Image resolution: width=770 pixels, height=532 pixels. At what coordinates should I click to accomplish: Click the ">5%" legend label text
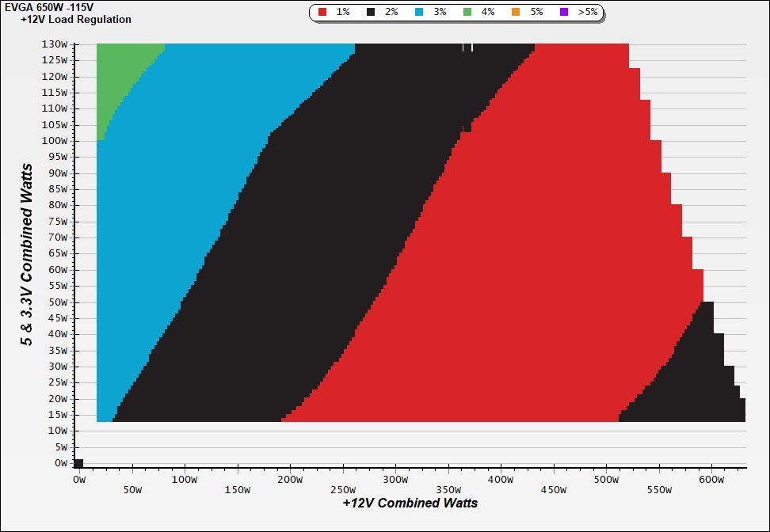coord(588,12)
